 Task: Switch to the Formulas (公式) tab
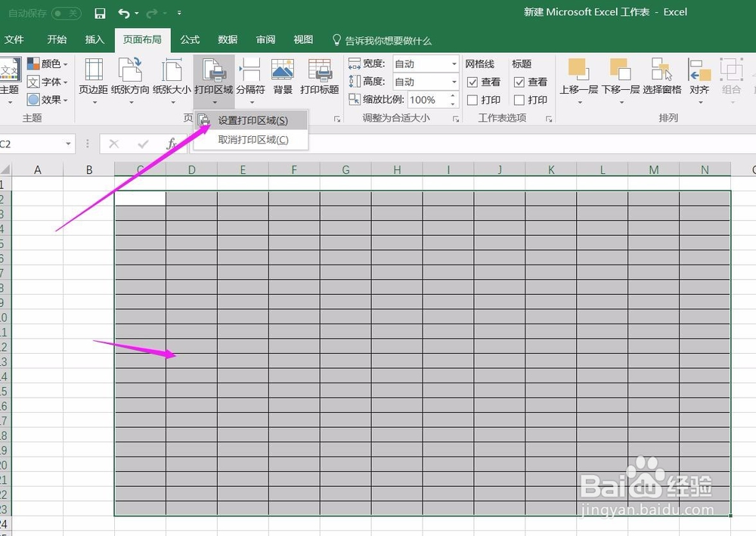tap(190, 39)
